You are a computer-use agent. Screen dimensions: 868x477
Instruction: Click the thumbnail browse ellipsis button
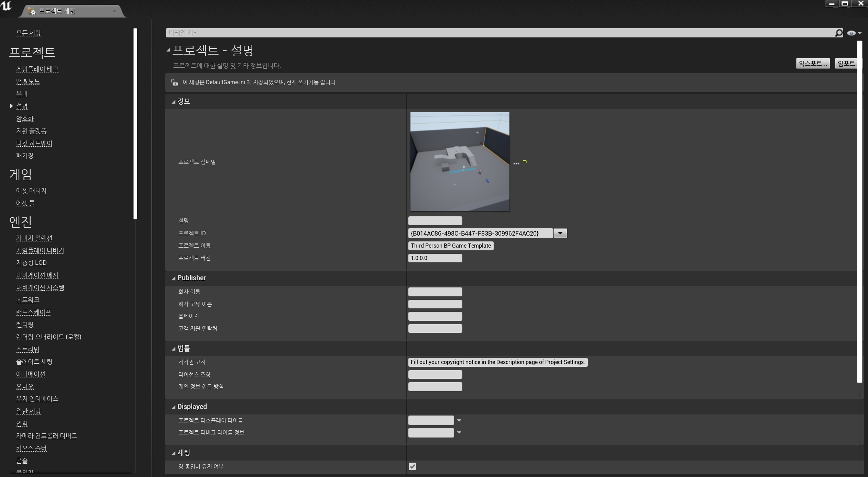tap(516, 163)
